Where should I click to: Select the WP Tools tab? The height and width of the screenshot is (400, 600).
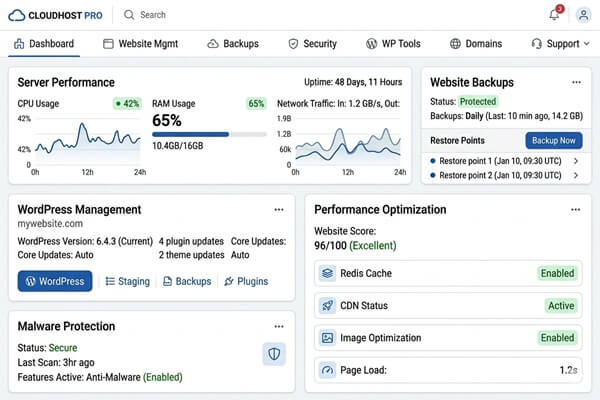tap(393, 44)
